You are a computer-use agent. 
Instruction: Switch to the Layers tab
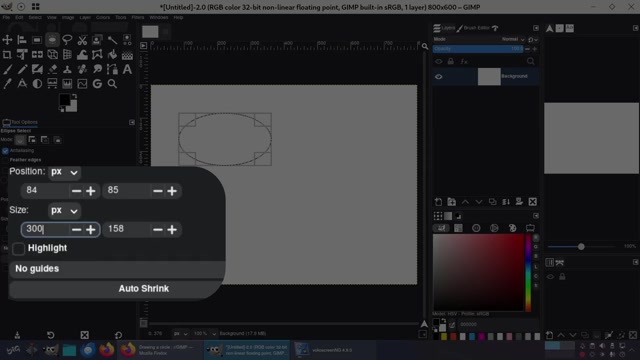[444, 28]
